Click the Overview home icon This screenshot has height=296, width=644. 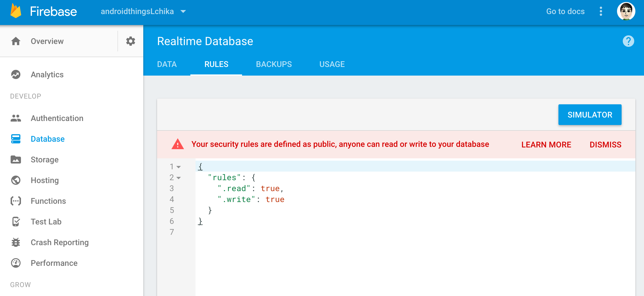click(16, 41)
